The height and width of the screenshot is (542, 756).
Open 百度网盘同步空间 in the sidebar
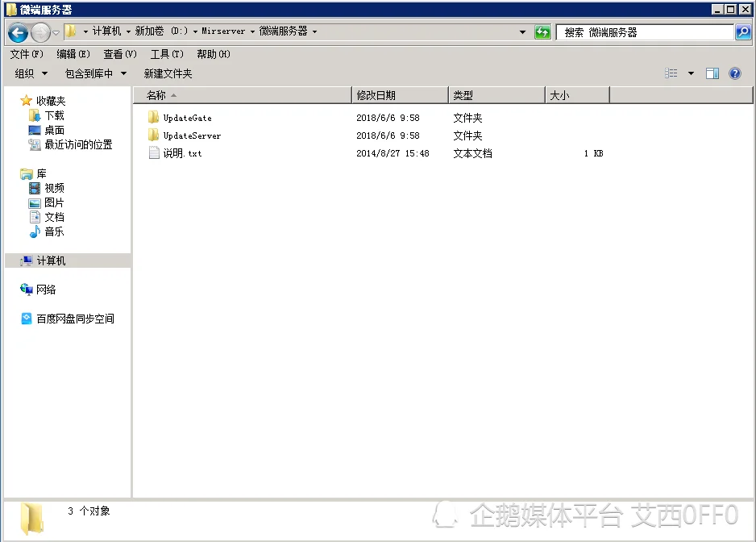point(75,319)
